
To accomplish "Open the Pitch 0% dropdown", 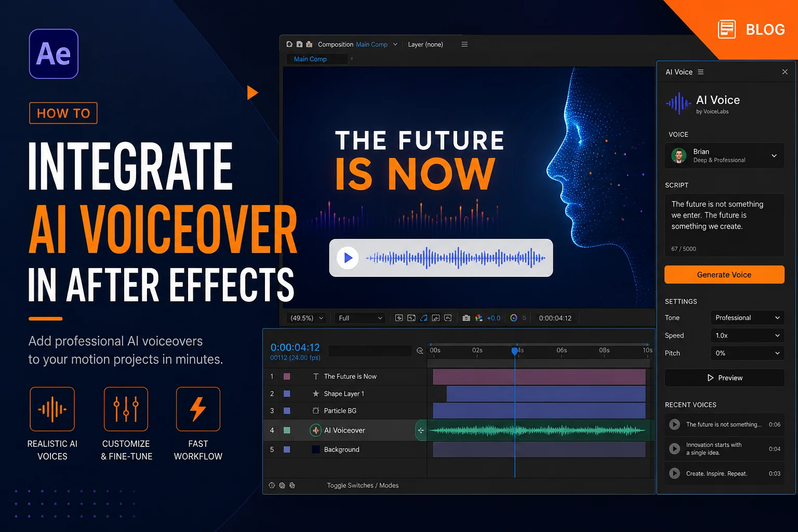I will click(x=747, y=353).
